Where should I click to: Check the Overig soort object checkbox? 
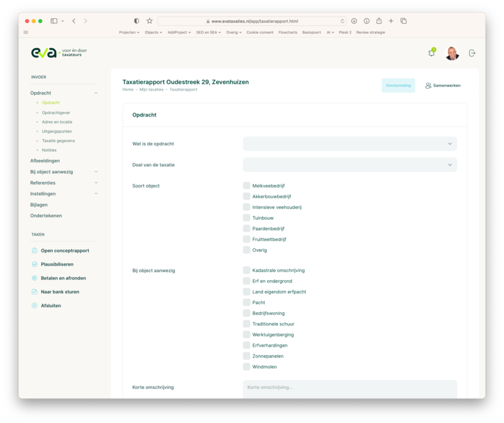click(x=246, y=250)
